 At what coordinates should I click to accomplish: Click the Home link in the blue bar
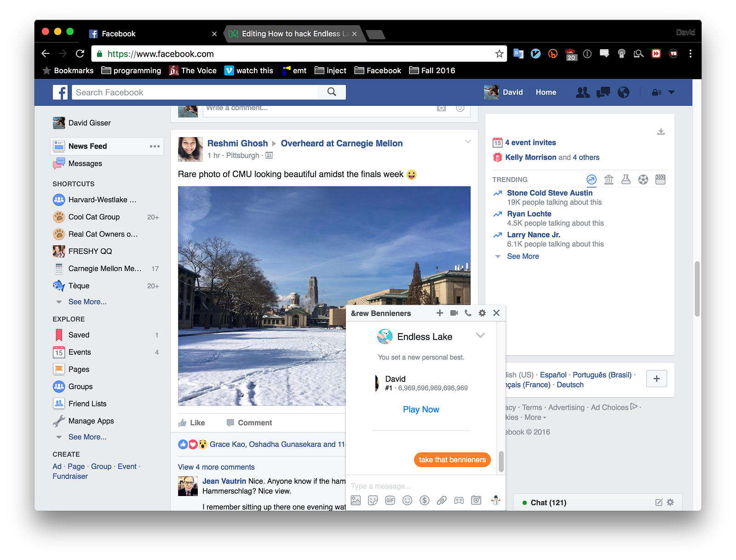pos(546,92)
